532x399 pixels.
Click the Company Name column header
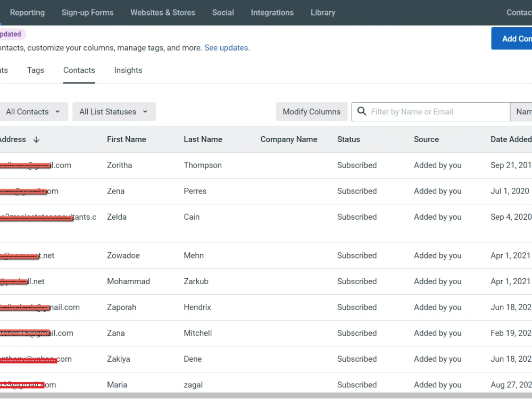[x=289, y=139]
